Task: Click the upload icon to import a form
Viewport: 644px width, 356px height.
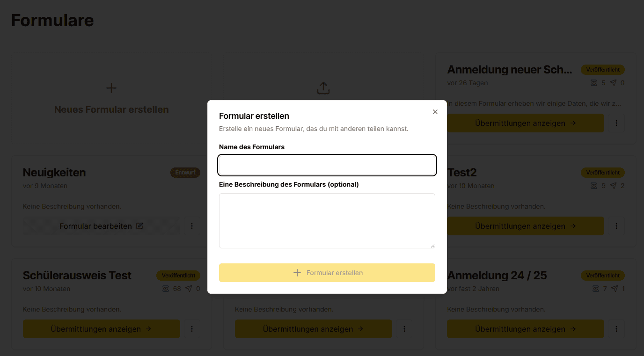Action: (x=323, y=87)
